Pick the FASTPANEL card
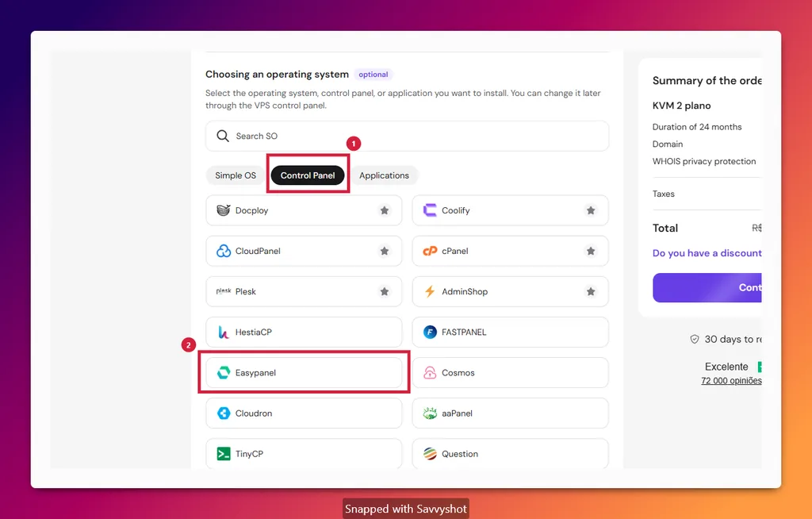This screenshot has width=812, height=519. point(510,332)
